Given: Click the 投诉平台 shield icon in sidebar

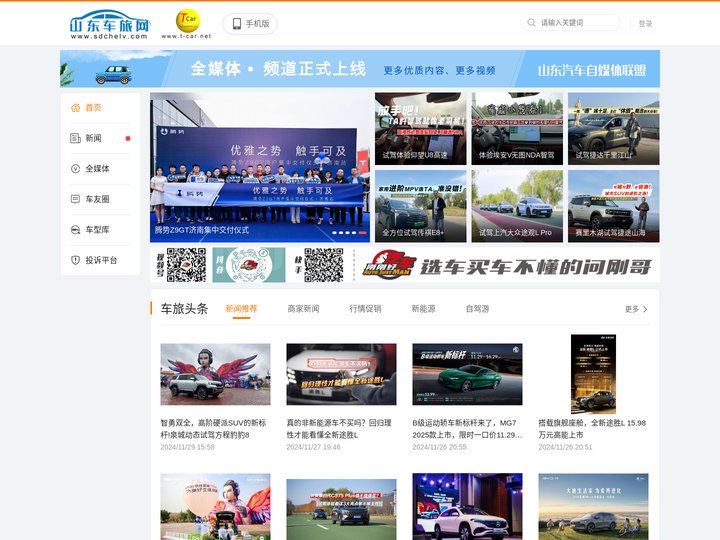Looking at the screenshot, I should (75, 260).
